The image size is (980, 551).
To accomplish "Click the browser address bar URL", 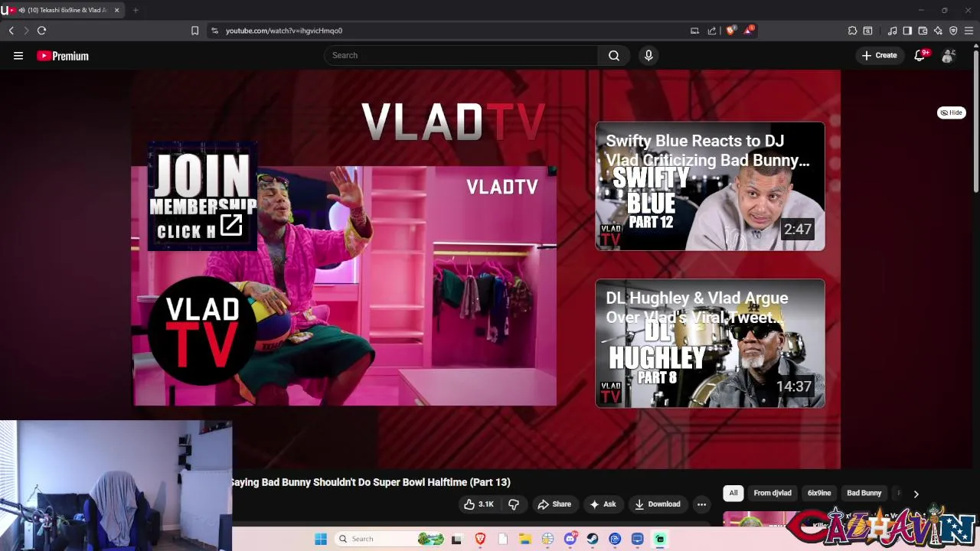I will click(x=284, y=31).
